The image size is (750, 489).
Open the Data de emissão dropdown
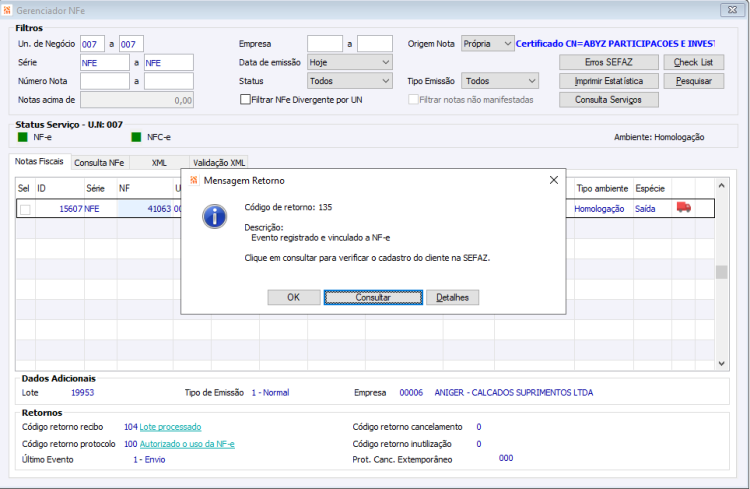point(350,63)
